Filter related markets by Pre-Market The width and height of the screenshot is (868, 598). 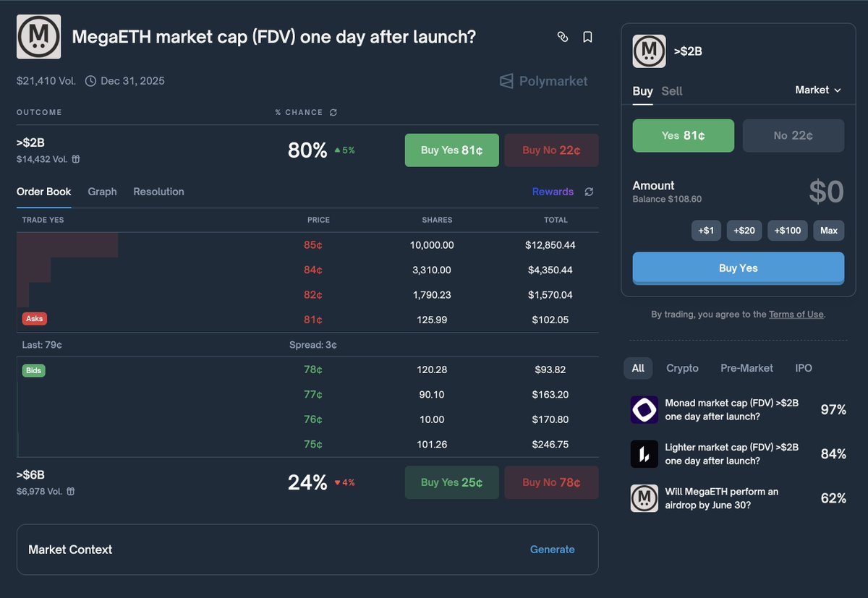tap(746, 368)
